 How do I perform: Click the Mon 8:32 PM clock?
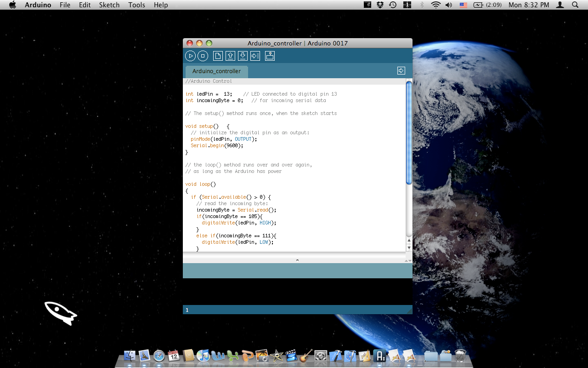click(529, 5)
